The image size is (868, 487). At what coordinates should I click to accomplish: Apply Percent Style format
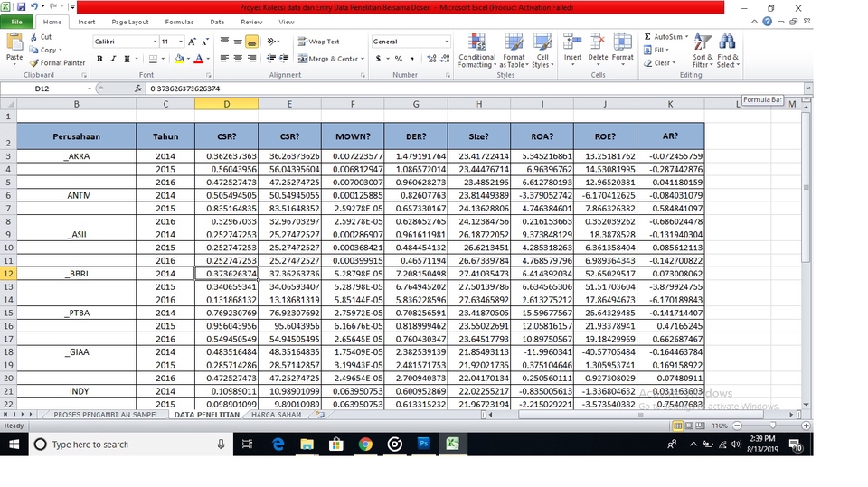[399, 59]
